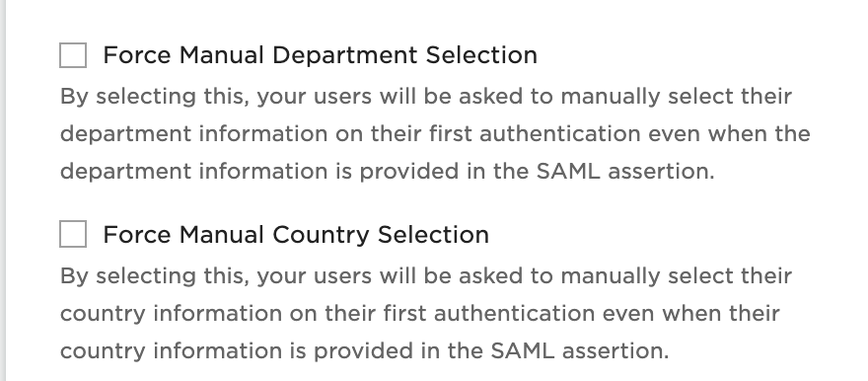Enable Force Manual Department Selection checkbox
This screenshot has width=868, height=381.
pos(73,55)
